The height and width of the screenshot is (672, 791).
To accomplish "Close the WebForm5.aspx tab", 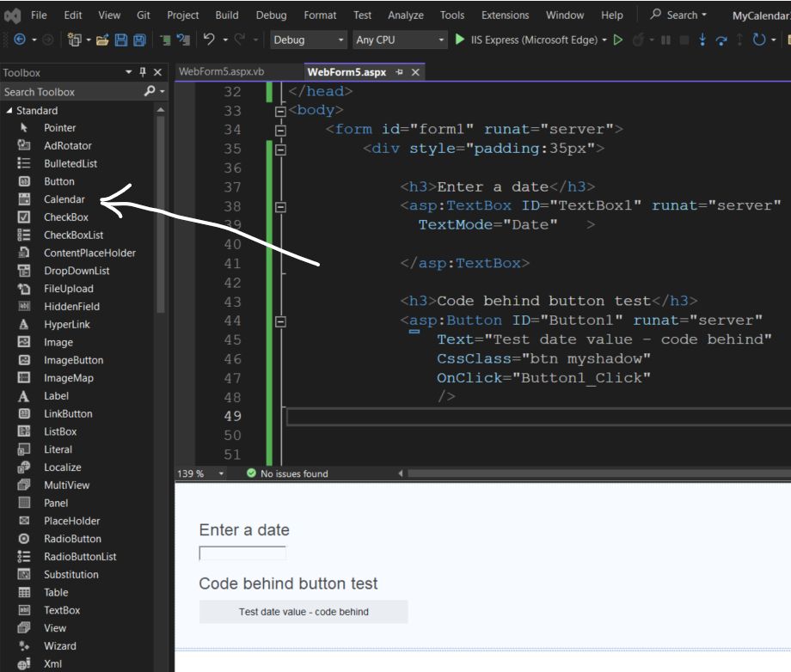I will click(415, 72).
